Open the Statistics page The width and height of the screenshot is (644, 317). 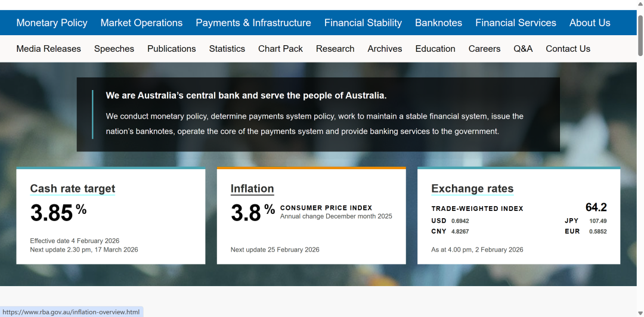coord(227,49)
